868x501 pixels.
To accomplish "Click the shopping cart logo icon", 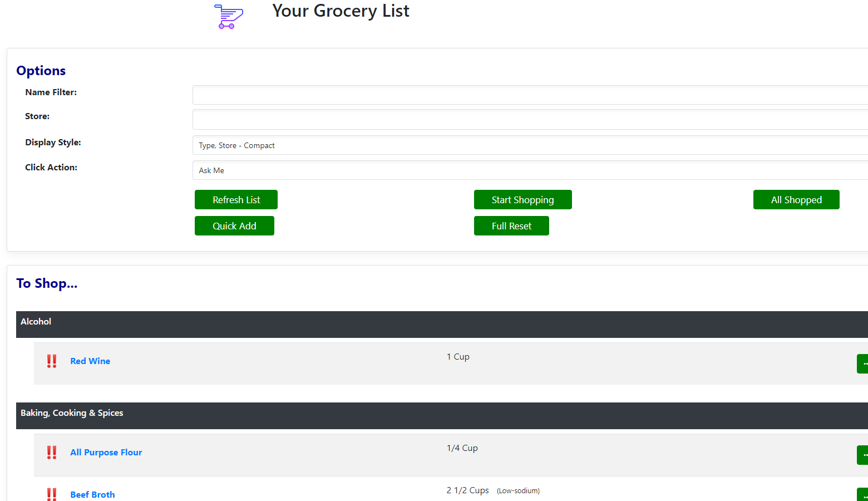I will coord(228,16).
